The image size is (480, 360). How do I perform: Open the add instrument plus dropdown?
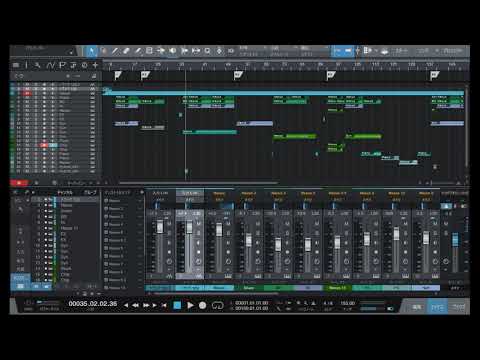(142, 192)
